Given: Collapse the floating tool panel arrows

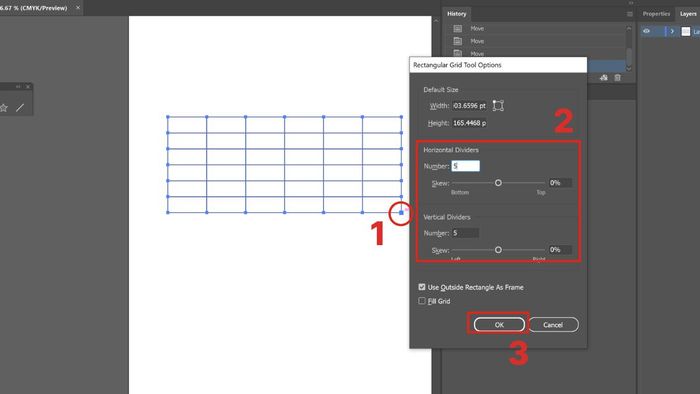Looking at the screenshot, I should pos(18,87).
